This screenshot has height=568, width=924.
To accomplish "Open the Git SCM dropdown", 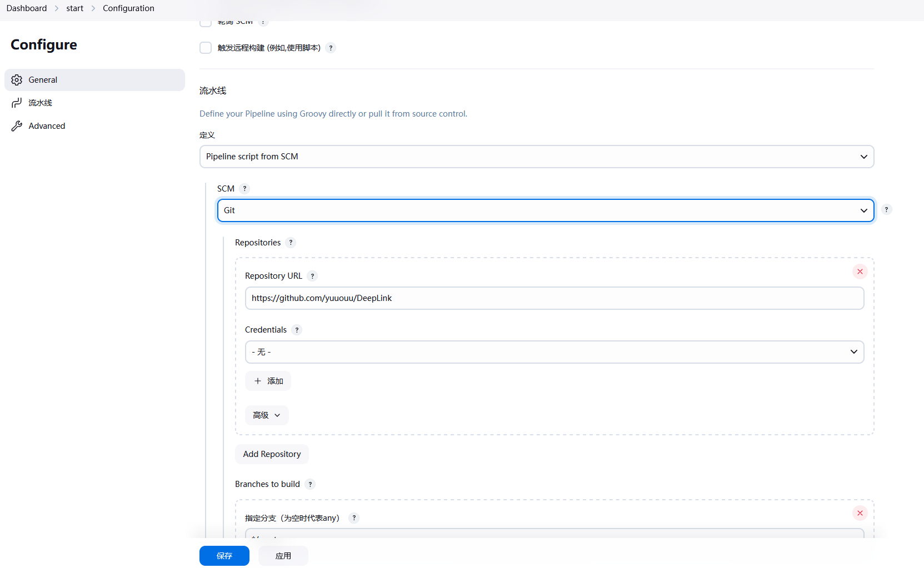I will [x=545, y=210].
